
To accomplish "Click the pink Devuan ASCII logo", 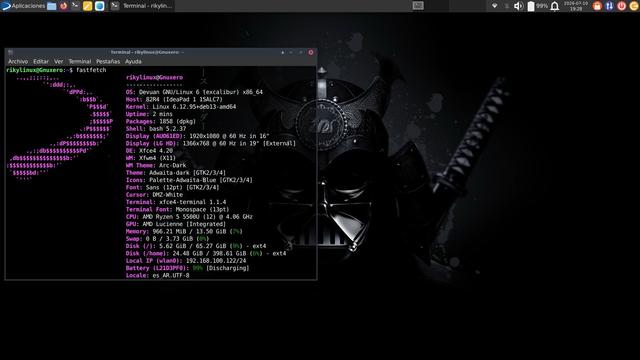I will coord(60,129).
